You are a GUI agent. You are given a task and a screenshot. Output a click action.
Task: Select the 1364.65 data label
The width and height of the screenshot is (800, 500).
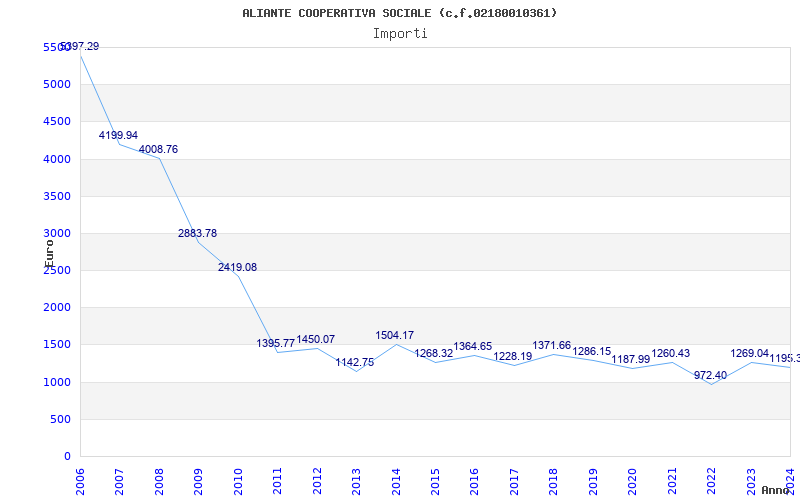click(472, 346)
